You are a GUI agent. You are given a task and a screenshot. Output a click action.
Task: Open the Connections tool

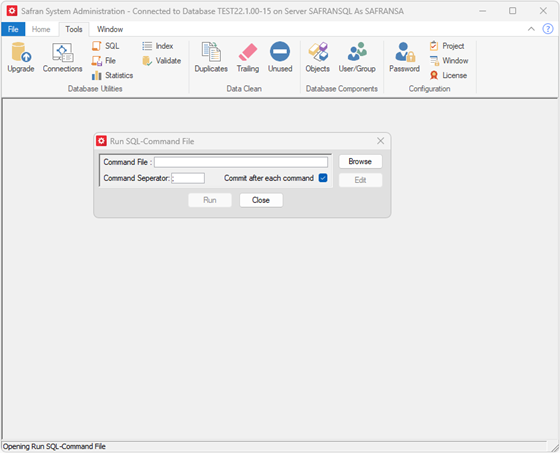pos(62,57)
